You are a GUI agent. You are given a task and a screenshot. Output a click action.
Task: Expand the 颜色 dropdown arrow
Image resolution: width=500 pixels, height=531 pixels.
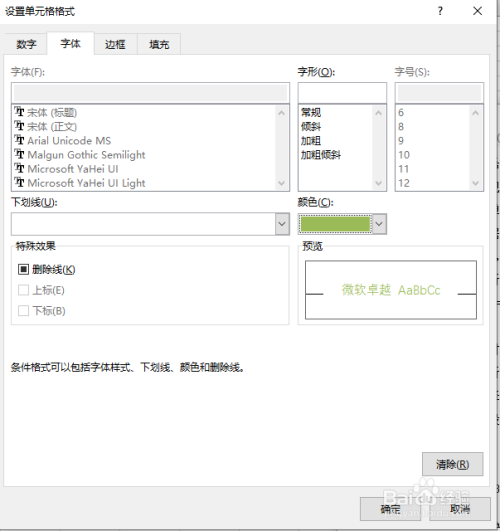[x=379, y=224]
